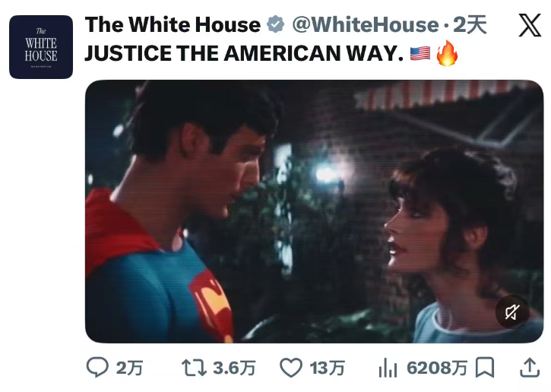Click the 13万 likes count
Screen dimensions: 551x392
[x=328, y=368]
